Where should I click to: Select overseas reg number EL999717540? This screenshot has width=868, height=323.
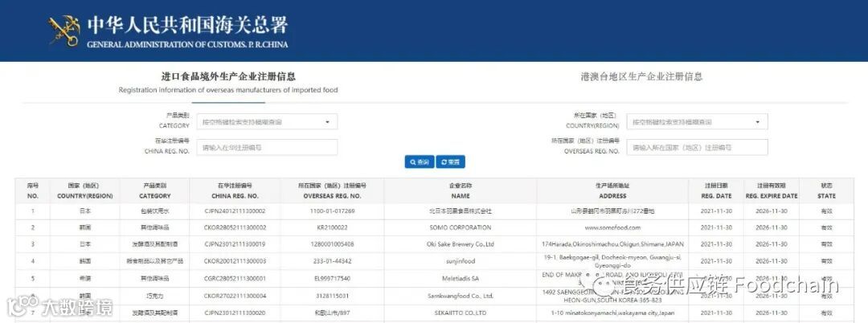(332, 278)
